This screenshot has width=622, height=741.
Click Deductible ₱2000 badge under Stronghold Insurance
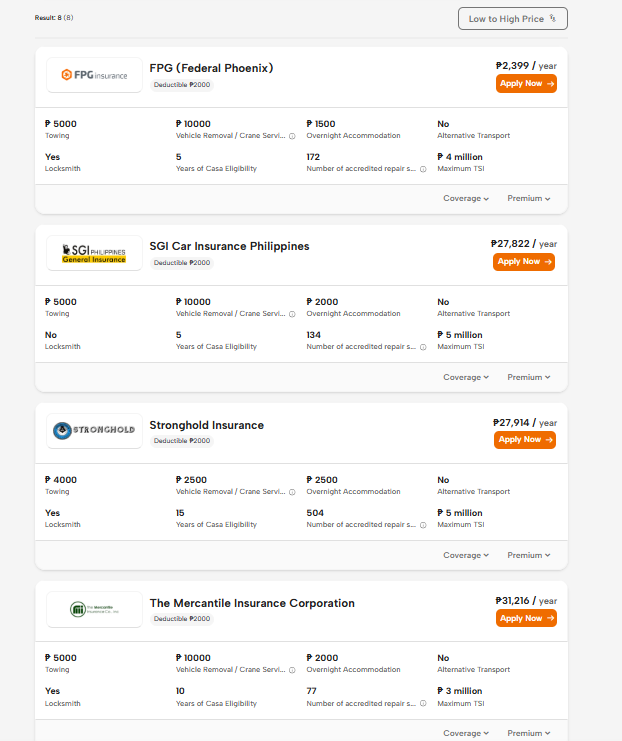point(182,441)
